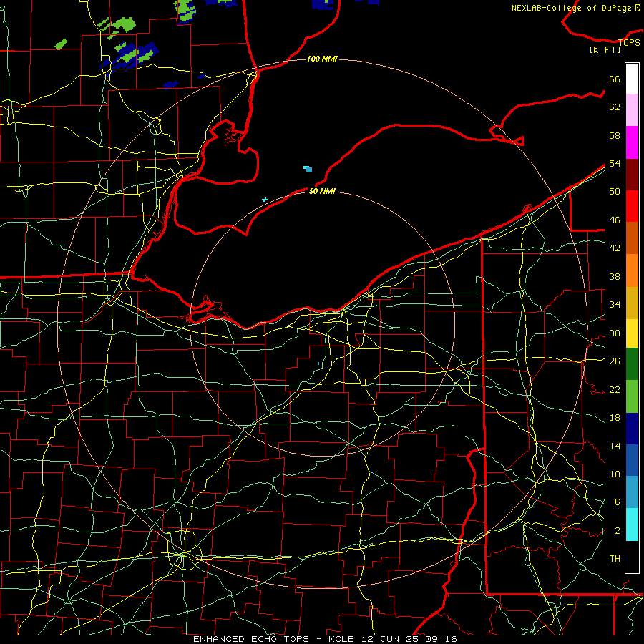
Task: Click the small cyan echo on the 50 NMI ring
Action: [x=265, y=200]
